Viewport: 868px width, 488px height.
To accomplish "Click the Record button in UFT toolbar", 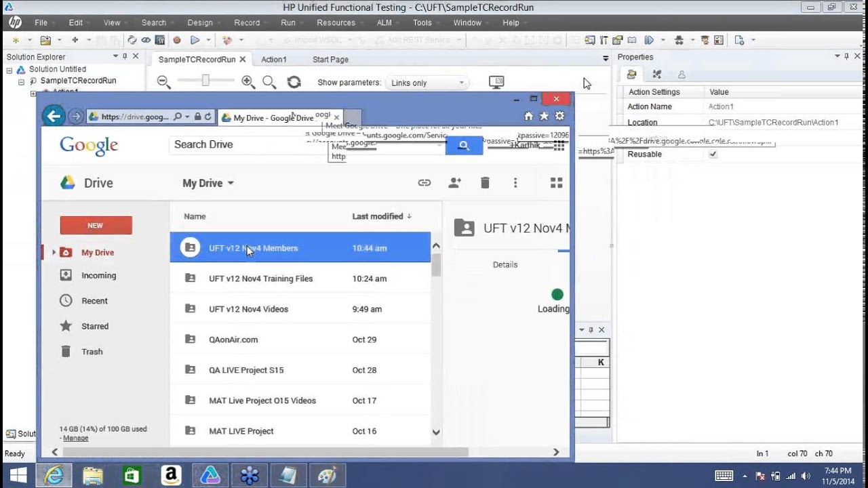I will pyautogui.click(x=177, y=40).
